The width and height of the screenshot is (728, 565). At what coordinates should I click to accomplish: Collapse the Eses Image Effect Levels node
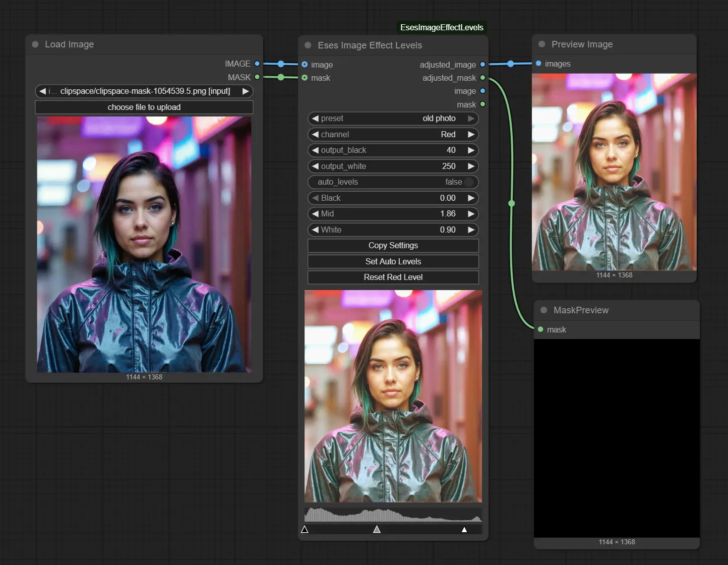(308, 45)
